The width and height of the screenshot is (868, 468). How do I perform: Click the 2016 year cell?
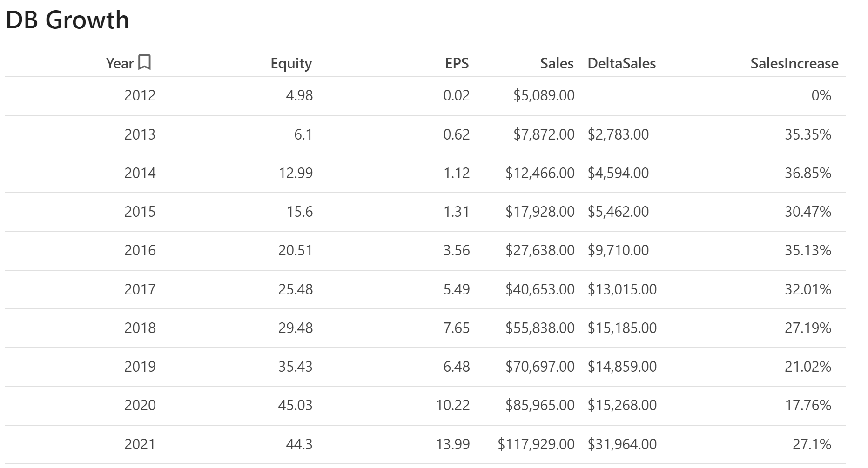[x=140, y=250]
